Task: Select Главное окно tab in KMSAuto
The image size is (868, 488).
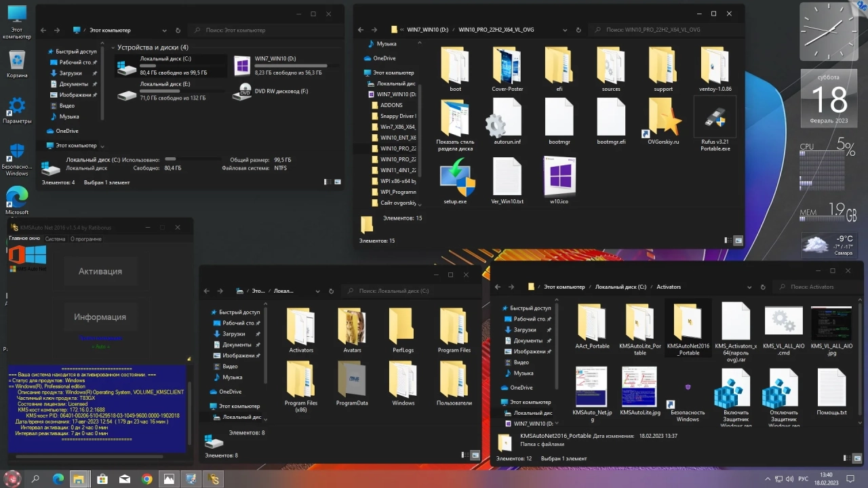Action: [24, 239]
